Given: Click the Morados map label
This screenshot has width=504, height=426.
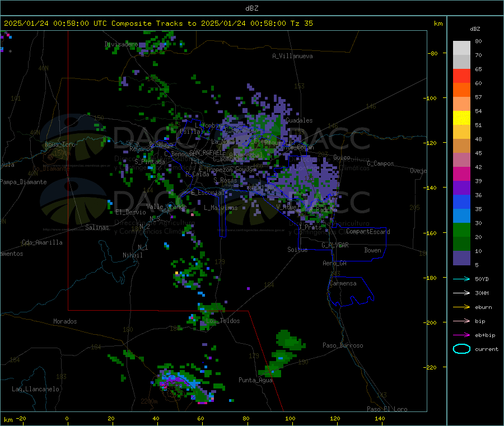Looking at the screenshot, I should point(65,321).
